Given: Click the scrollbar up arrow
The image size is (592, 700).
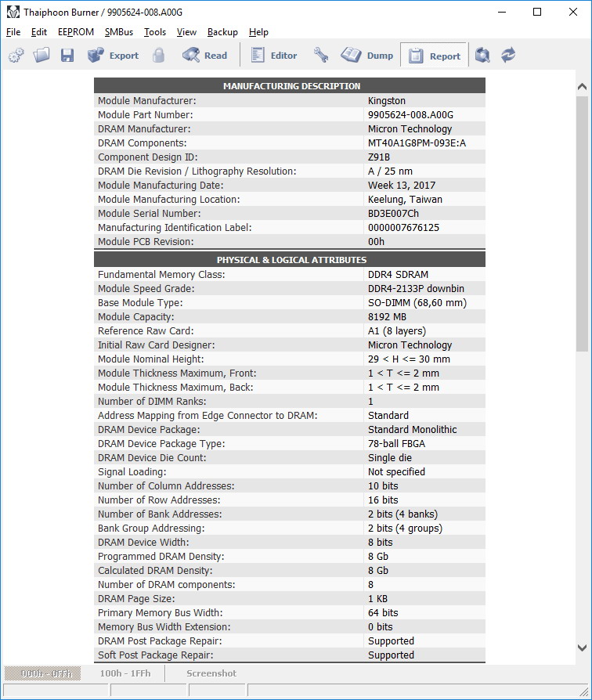Looking at the screenshot, I should click(582, 87).
